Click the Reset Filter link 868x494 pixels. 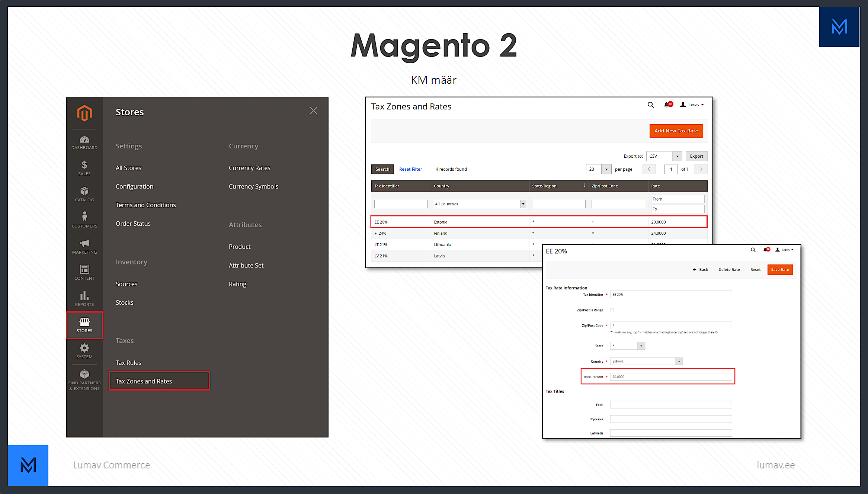(410, 169)
